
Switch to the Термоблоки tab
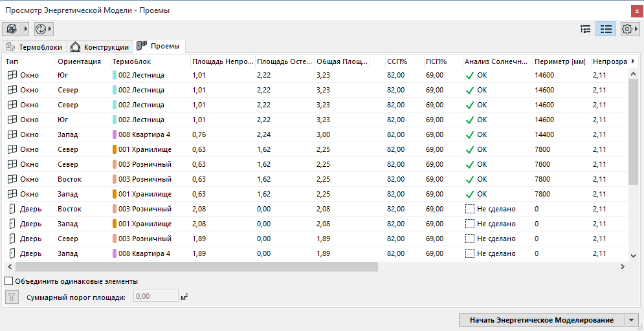34,47
